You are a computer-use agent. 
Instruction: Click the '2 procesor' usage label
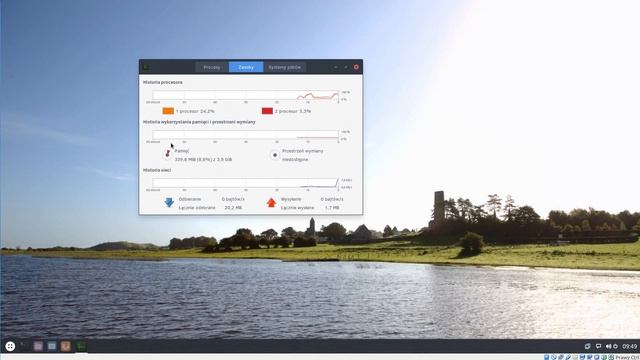coord(293,111)
